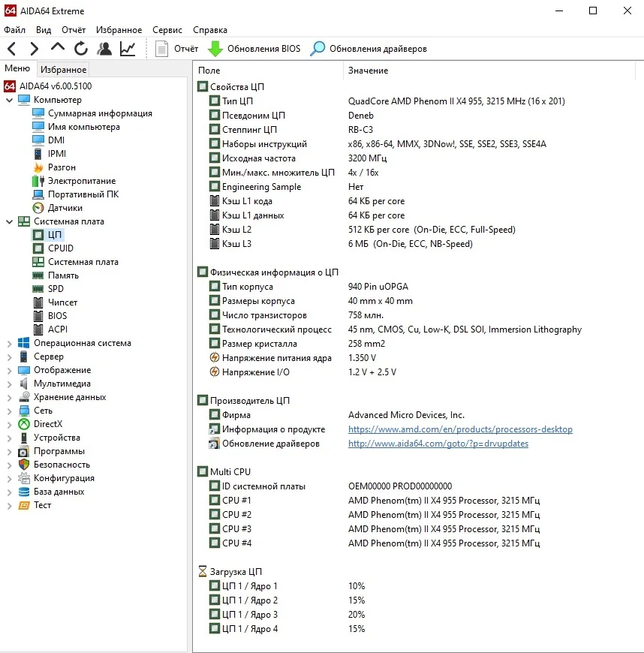This screenshot has width=644, height=653.
Task: Expand the Отображение tree node
Action: (x=10, y=370)
